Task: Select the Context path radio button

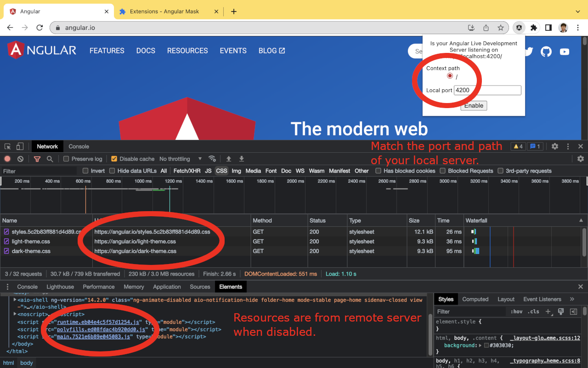Action: pyautogui.click(x=449, y=76)
